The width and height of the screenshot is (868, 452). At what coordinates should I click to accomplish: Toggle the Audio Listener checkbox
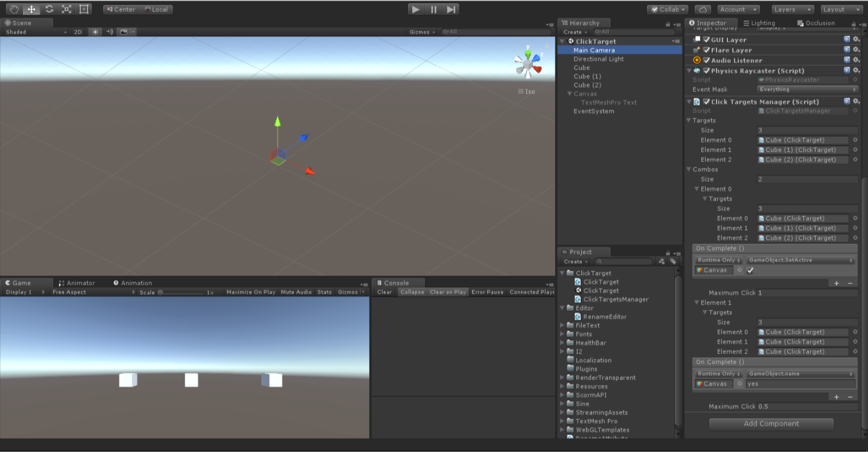[x=706, y=60]
